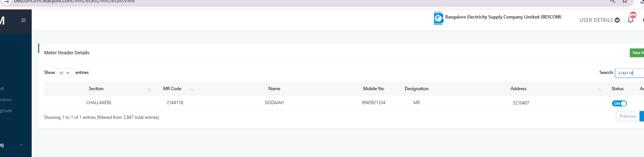Select the SIDDAIAH name cell
Viewport: 644px width, 157px height.
pyautogui.click(x=274, y=103)
